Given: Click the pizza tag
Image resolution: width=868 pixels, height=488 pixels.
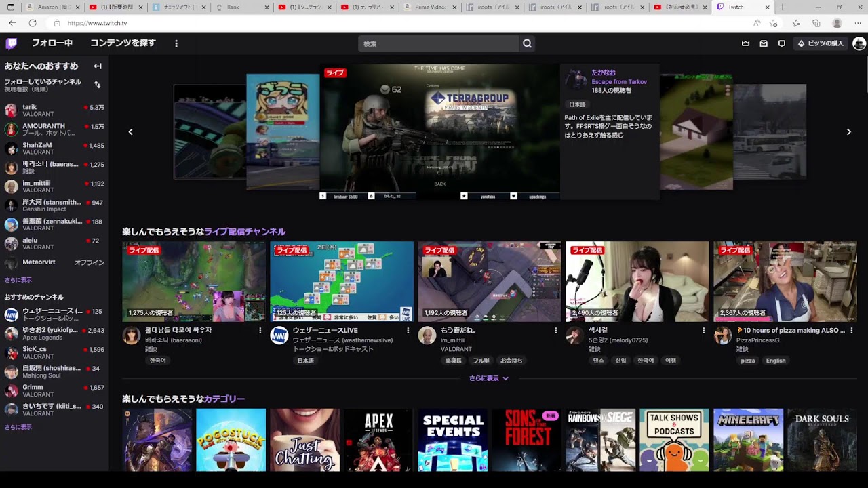Looking at the screenshot, I should 748,361.
